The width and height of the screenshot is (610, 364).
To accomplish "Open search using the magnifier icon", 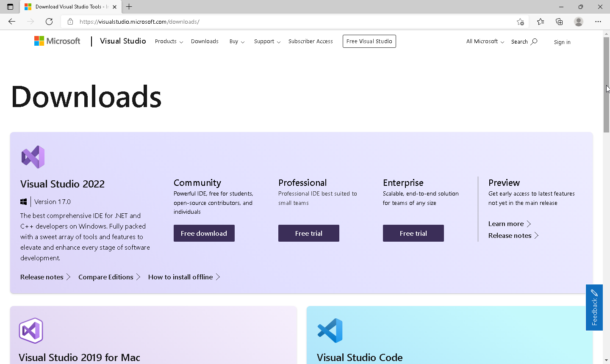I will (535, 41).
